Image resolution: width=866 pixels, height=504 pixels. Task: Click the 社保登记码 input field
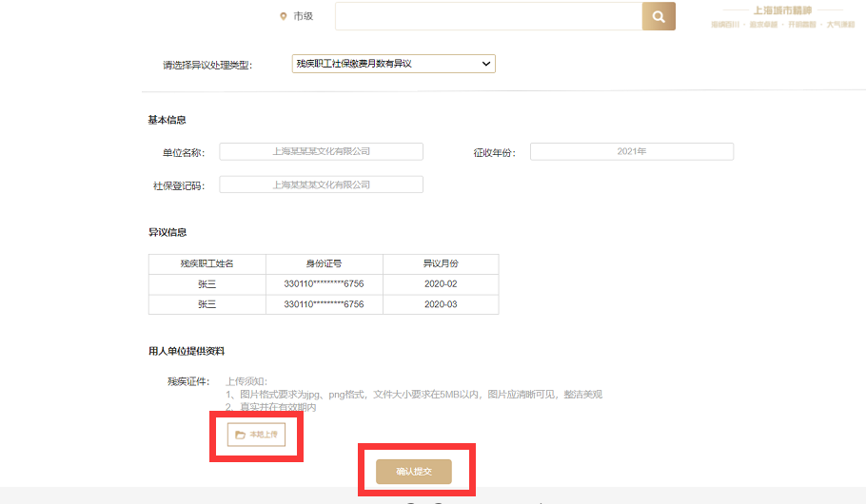click(x=321, y=184)
